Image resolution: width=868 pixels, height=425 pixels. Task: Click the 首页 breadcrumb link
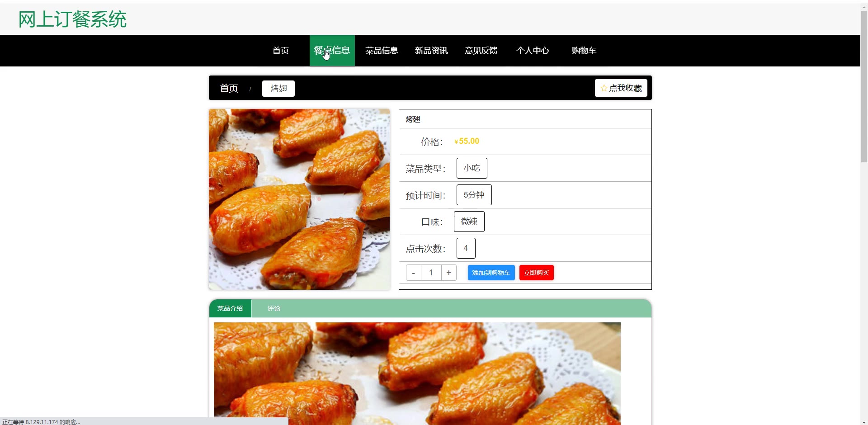pyautogui.click(x=229, y=88)
